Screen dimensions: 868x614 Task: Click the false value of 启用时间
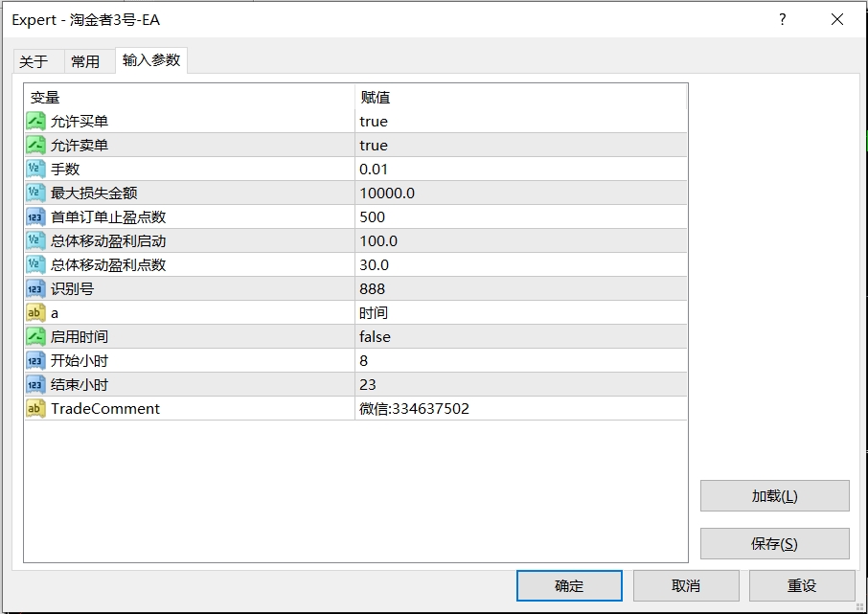[x=375, y=337]
